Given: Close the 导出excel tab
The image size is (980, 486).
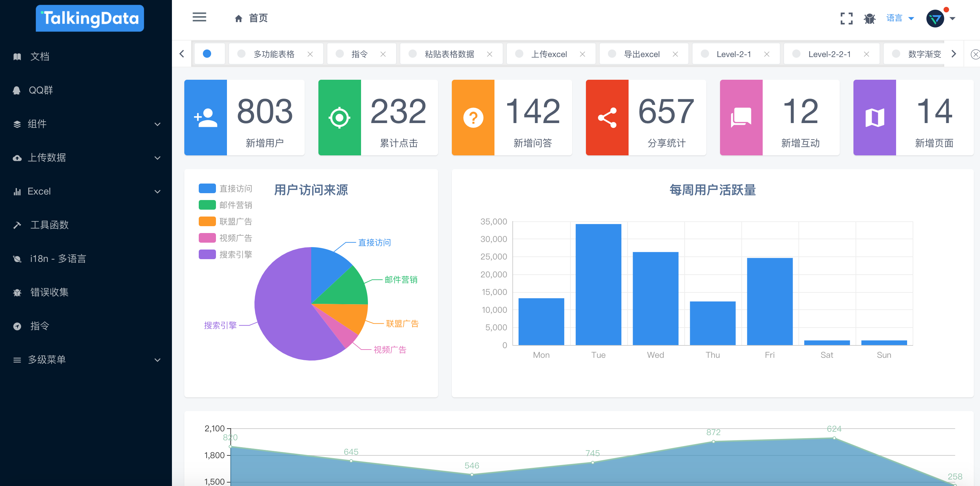Looking at the screenshot, I should 675,54.
